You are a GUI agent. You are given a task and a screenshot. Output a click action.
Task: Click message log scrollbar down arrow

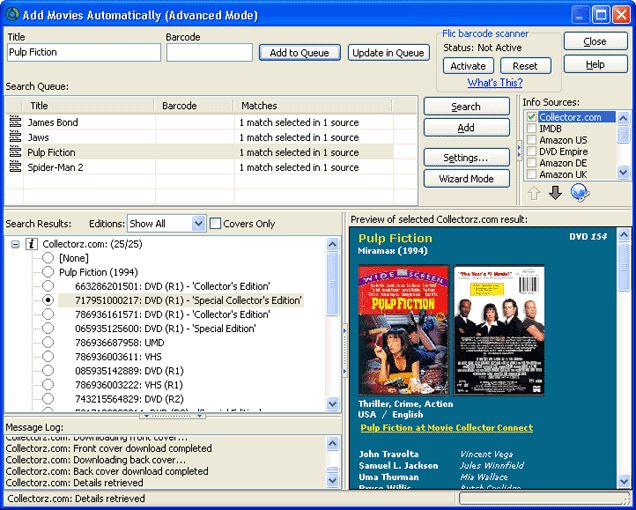[332, 481]
